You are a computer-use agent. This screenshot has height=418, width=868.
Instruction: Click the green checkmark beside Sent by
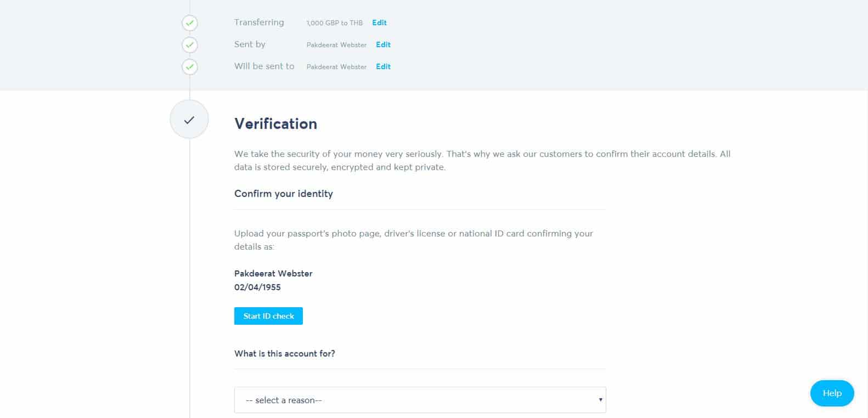click(190, 45)
